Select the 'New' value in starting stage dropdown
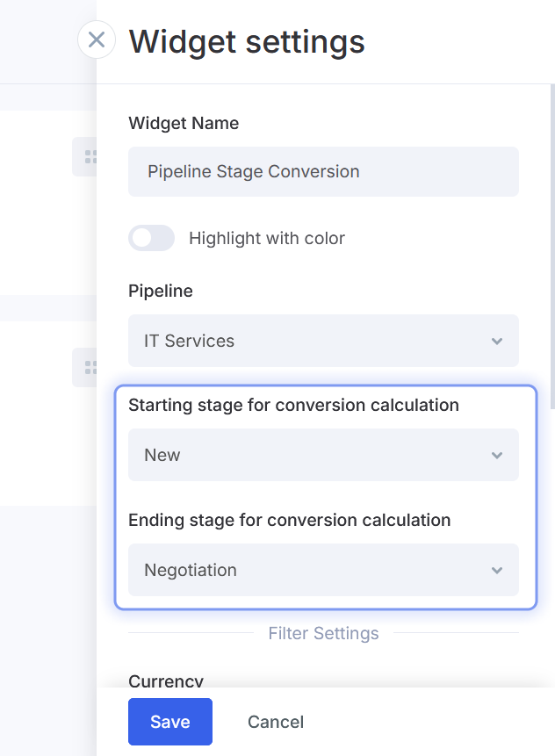The image size is (555, 756). [162, 455]
